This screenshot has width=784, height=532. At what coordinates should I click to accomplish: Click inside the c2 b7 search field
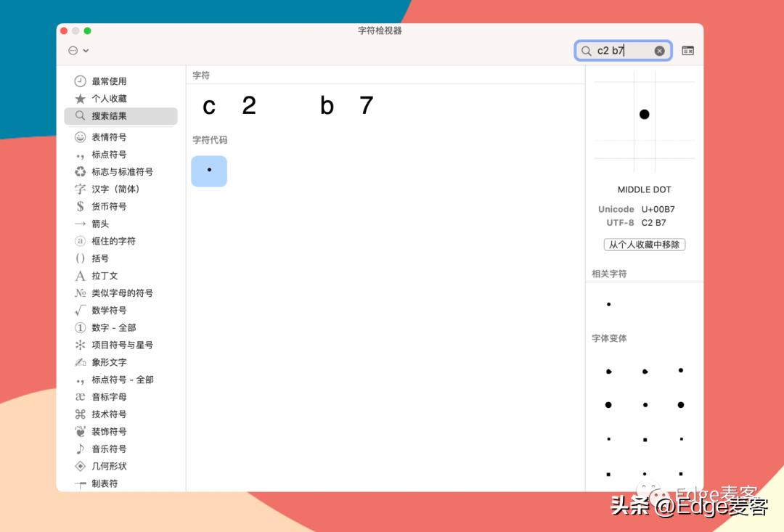(x=621, y=50)
